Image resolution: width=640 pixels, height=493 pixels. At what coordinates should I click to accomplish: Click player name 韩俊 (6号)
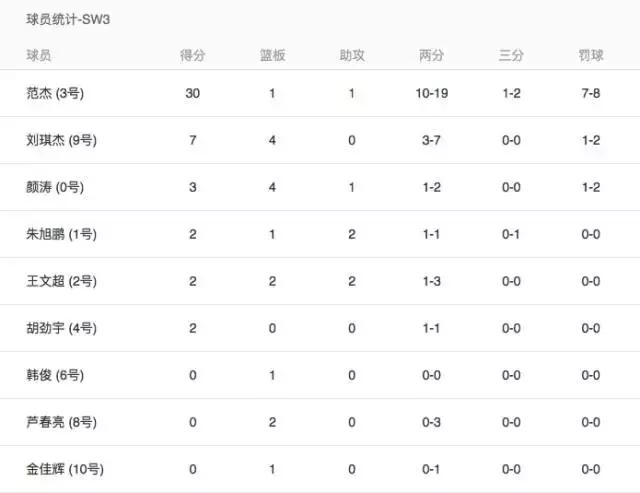60,375
